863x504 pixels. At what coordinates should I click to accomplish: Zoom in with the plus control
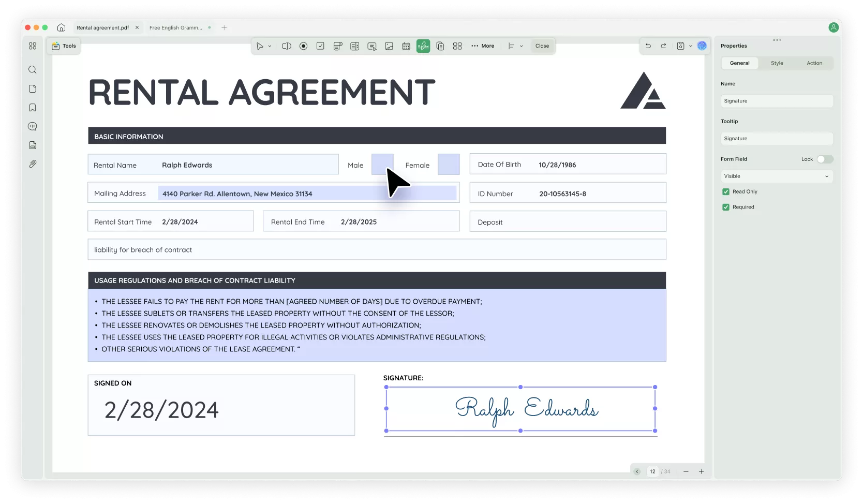point(702,471)
